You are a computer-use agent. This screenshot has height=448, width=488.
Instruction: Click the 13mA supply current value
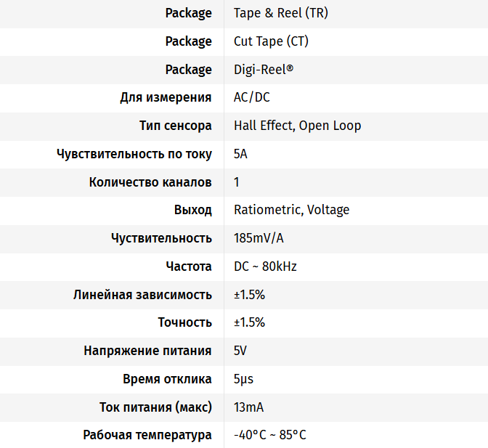pos(248,407)
